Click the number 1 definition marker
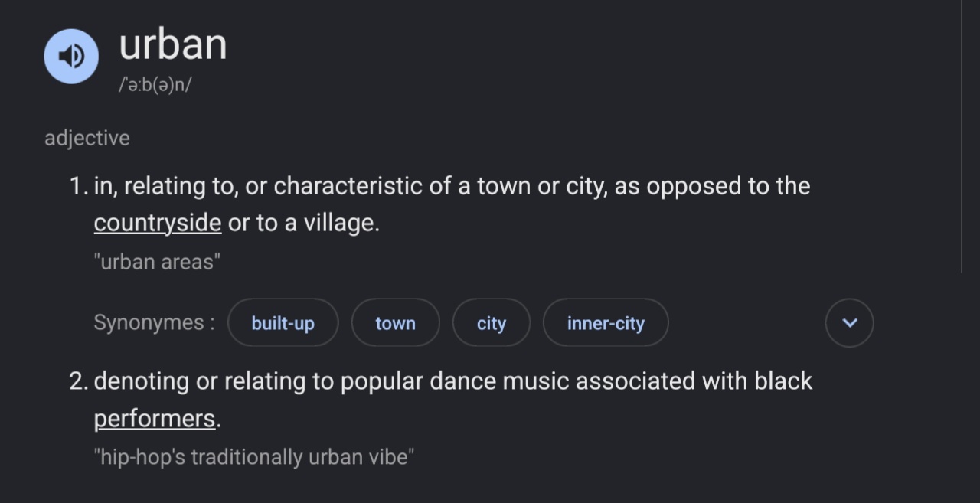980x503 pixels. click(78, 186)
